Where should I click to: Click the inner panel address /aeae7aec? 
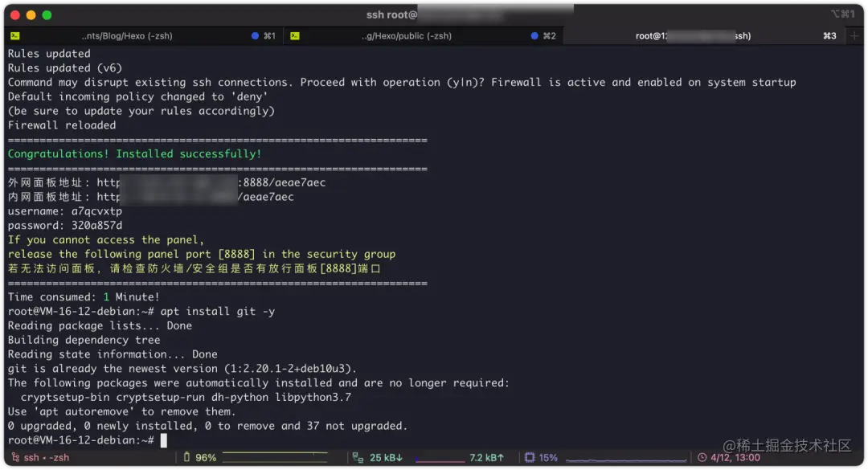[x=266, y=197]
